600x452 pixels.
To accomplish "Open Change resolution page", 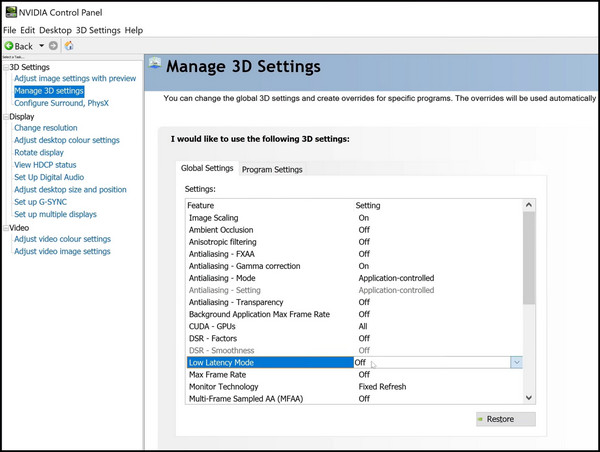I will [x=46, y=128].
